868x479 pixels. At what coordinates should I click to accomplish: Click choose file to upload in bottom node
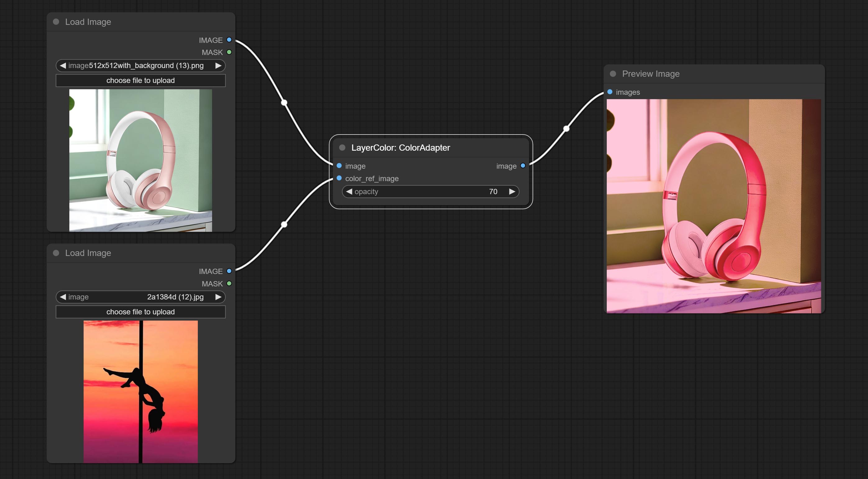(x=141, y=312)
